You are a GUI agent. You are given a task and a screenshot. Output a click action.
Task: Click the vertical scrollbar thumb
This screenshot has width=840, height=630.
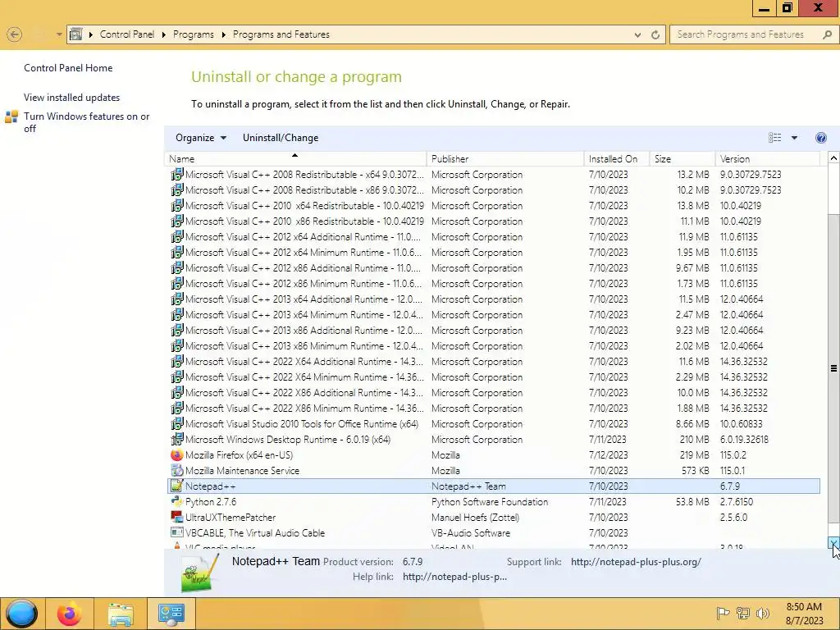pyautogui.click(x=833, y=367)
